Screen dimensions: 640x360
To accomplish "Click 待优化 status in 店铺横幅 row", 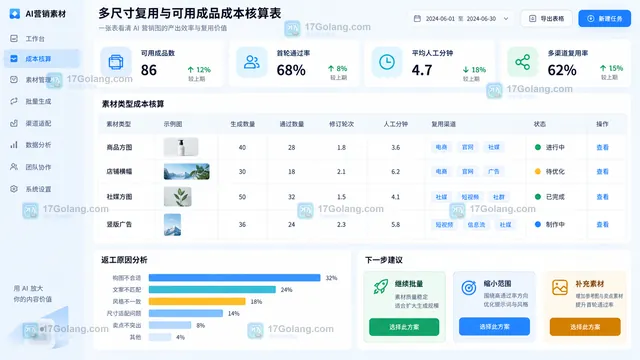I will click(x=550, y=171).
